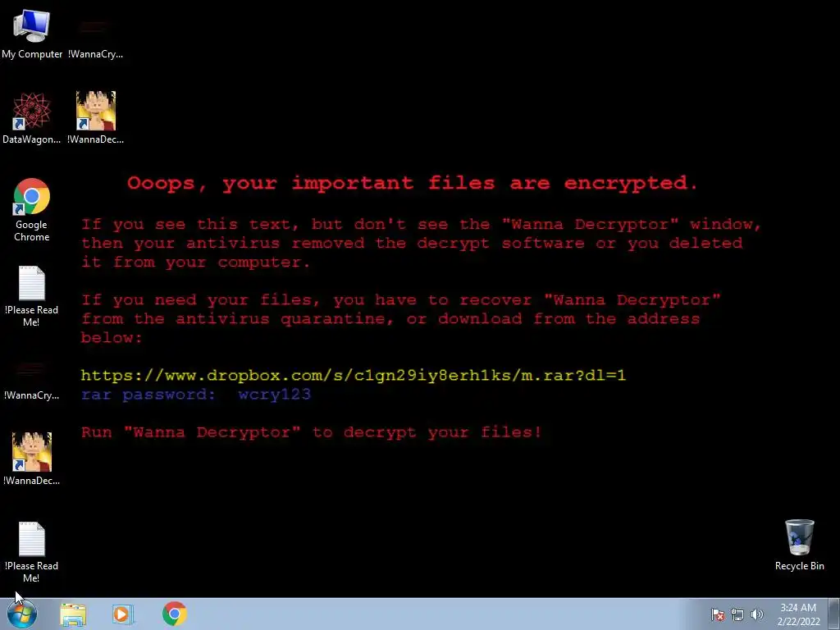Open the volume speaker tray icon
This screenshot has width=840, height=630.
[756, 614]
